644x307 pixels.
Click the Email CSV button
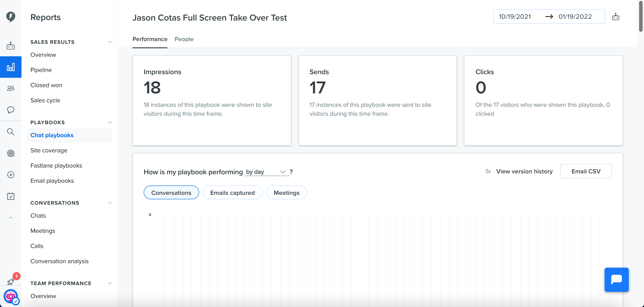pyautogui.click(x=586, y=171)
